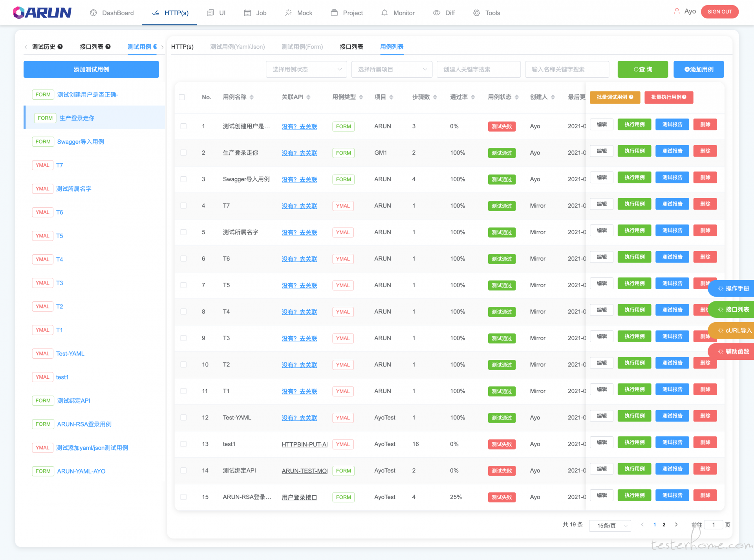Viewport: 754px width, 560px height.
Task: Click the user avatar icon next to Ayo
Action: click(677, 11)
